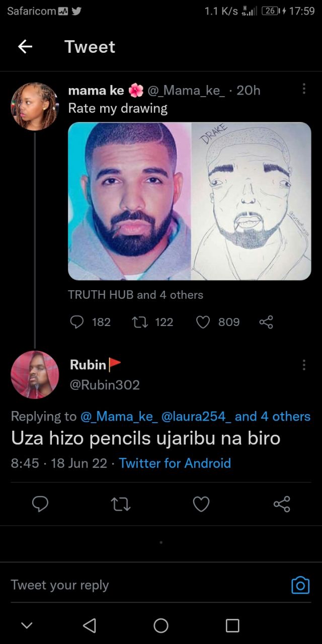Reply to Rubin's tweet using comment icon

[40, 504]
